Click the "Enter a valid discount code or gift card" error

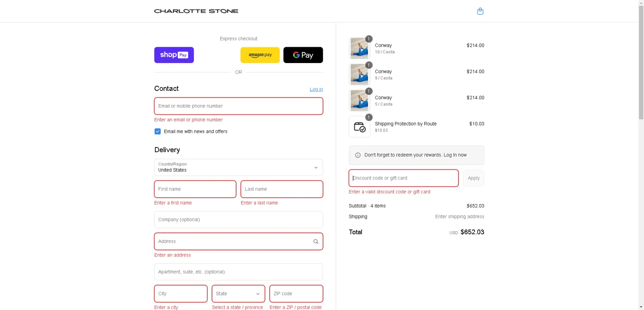pos(389,192)
